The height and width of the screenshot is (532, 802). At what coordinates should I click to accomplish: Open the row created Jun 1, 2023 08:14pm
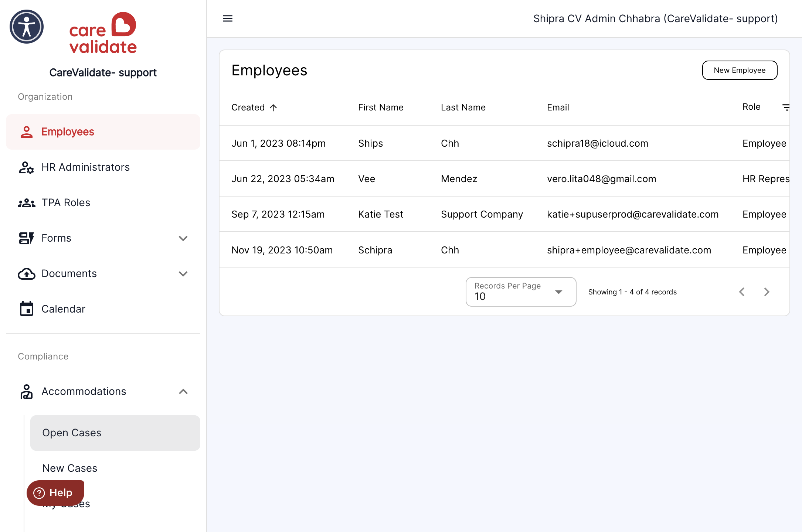[504, 143]
